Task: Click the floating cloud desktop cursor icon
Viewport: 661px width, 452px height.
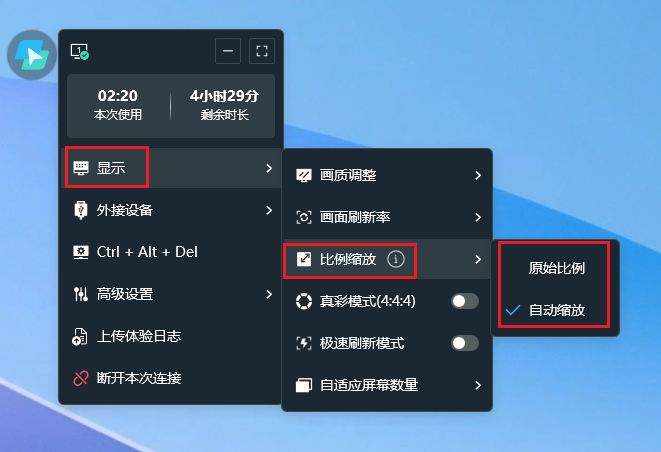Action: [32, 55]
